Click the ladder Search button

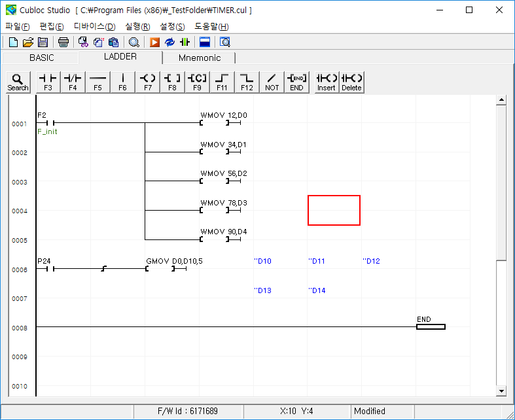[18, 82]
